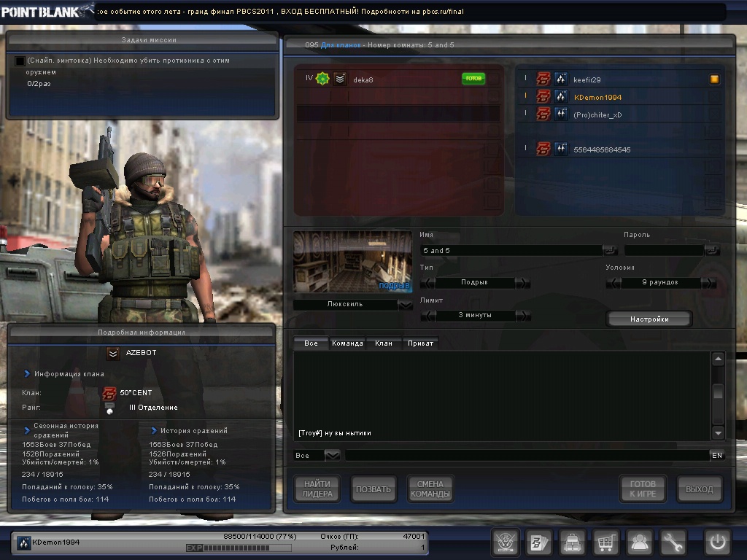Viewport: 747px width, 560px height.
Task: Open the PB cards icon in bottom bar
Action: [539, 542]
